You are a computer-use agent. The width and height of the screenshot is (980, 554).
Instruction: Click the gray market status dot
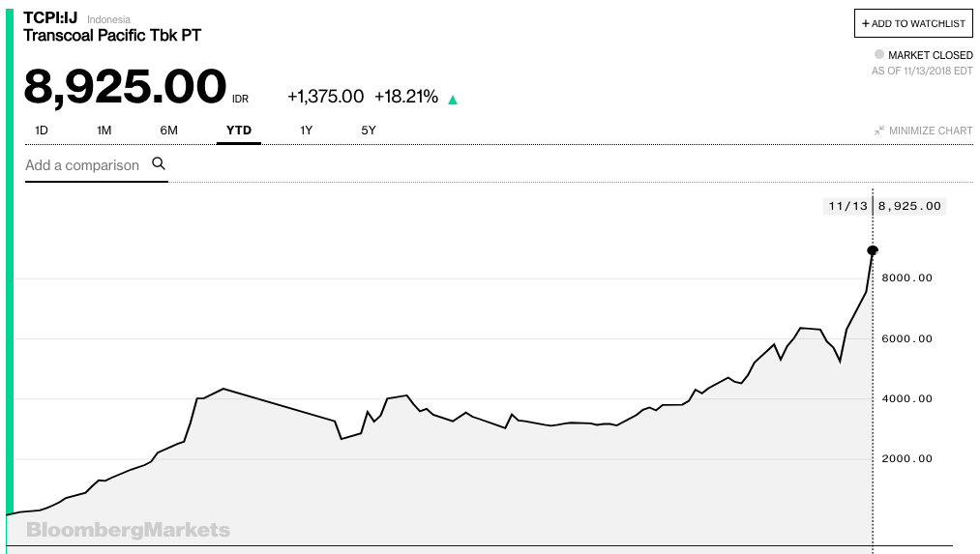pyautogui.click(x=878, y=55)
